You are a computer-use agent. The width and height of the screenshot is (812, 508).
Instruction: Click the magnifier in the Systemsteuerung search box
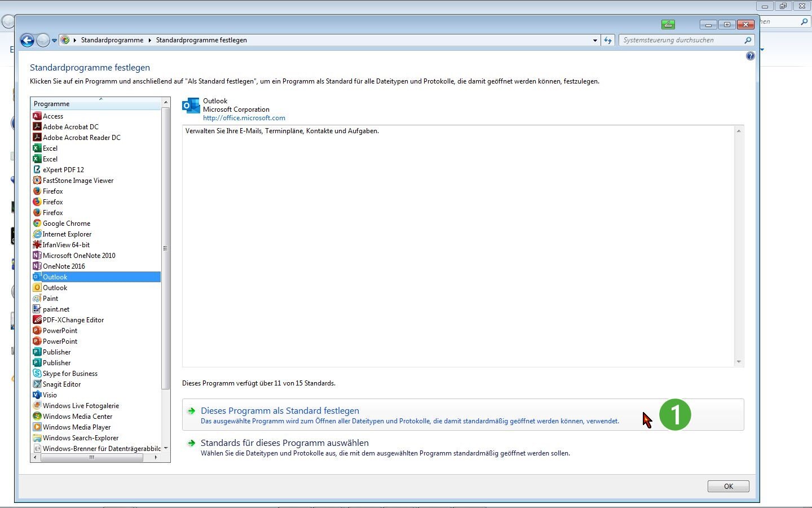[748, 40]
